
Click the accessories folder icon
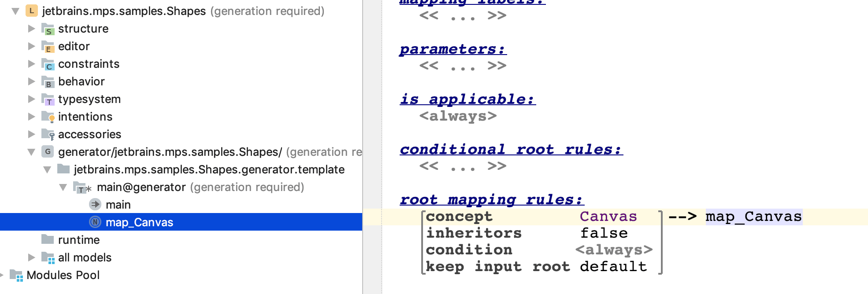(x=48, y=134)
